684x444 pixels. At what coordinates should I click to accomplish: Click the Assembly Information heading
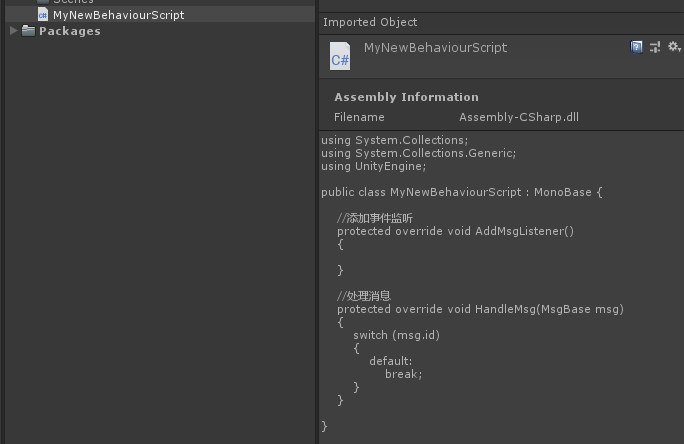tap(406, 97)
